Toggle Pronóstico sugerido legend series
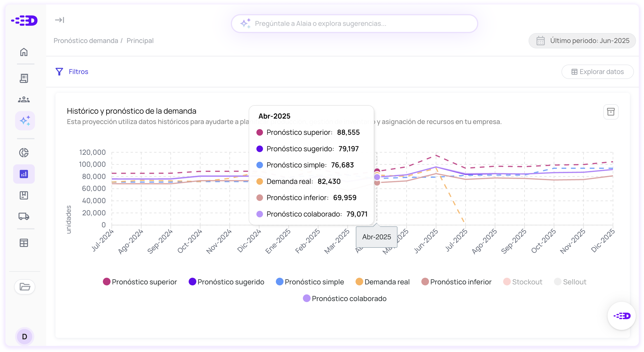The height and width of the screenshot is (352, 644). coord(226,282)
